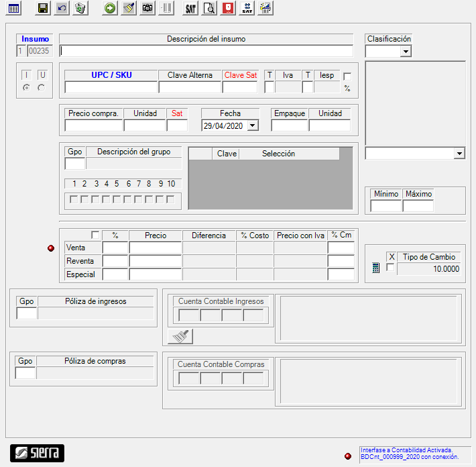The image size is (476, 467).
Task: Check the X box for Tipo de Cambio
Action: [x=391, y=268]
